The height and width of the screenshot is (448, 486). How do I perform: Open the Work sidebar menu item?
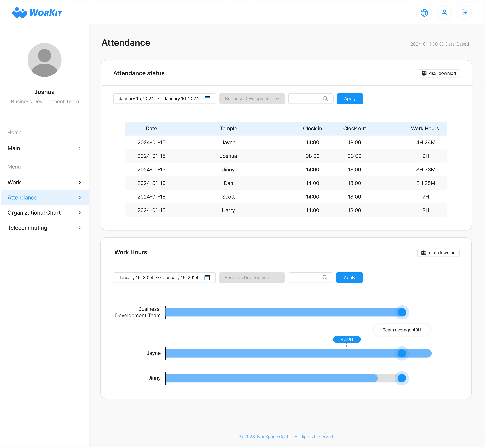tap(14, 183)
